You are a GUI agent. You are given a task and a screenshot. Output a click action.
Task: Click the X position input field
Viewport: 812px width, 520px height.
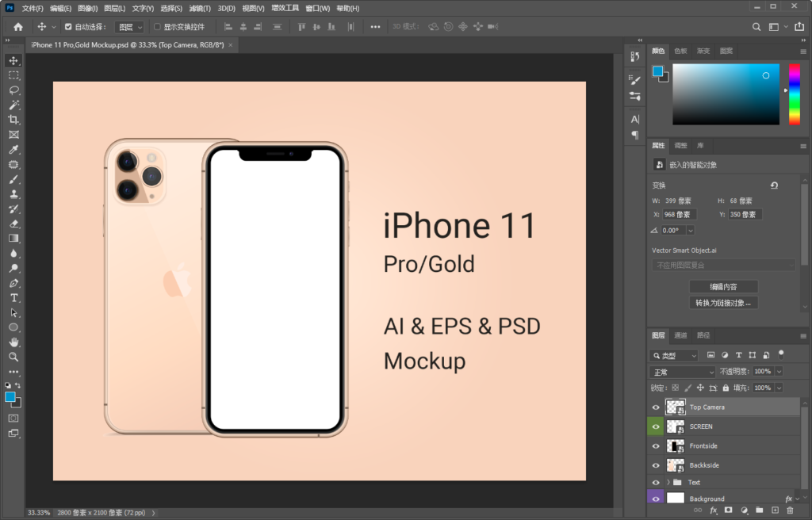(680, 215)
